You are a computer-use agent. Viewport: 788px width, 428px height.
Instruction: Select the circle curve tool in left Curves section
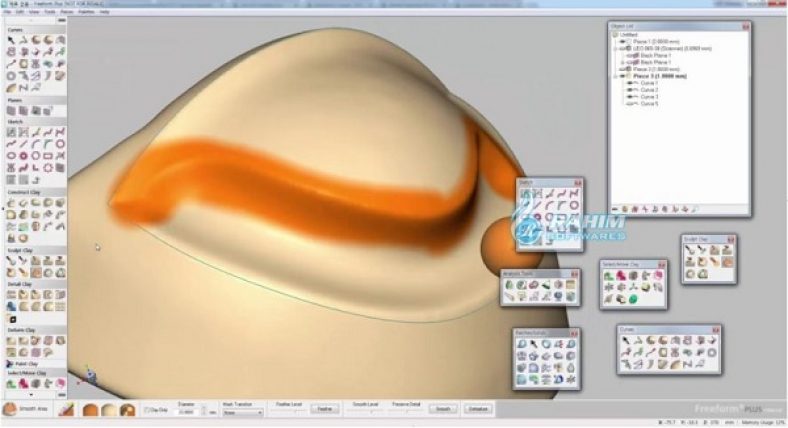11,76
